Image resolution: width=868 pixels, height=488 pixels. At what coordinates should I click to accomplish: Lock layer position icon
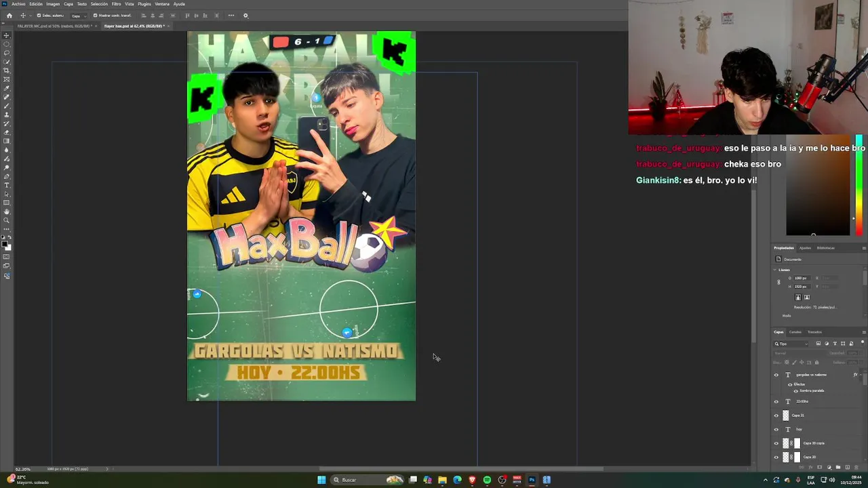[802, 363]
